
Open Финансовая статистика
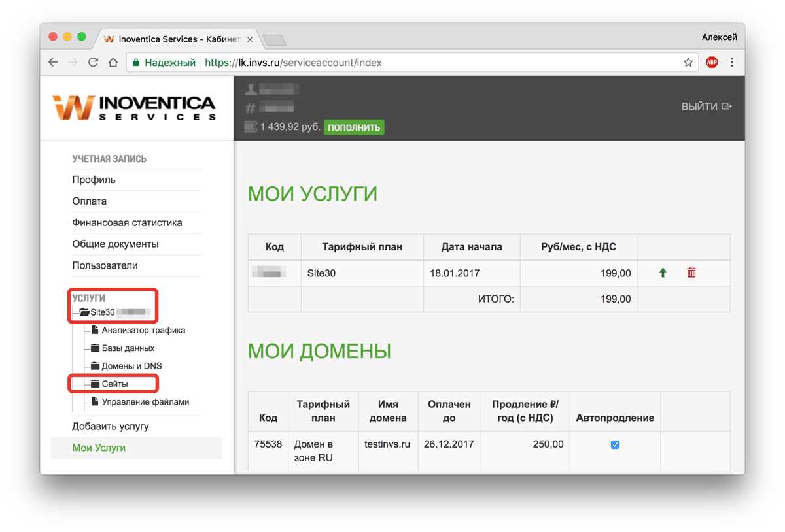pos(127,223)
